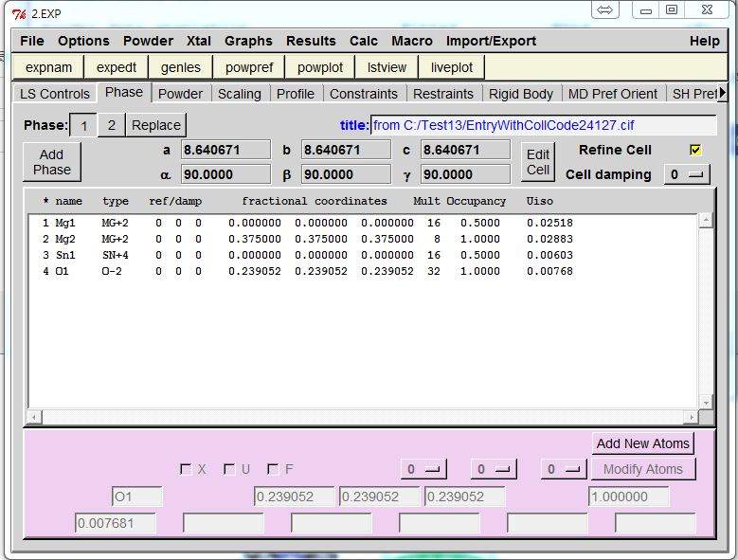Run powpref from the toolbar
This screenshot has height=560, width=738.
click(247, 67)
